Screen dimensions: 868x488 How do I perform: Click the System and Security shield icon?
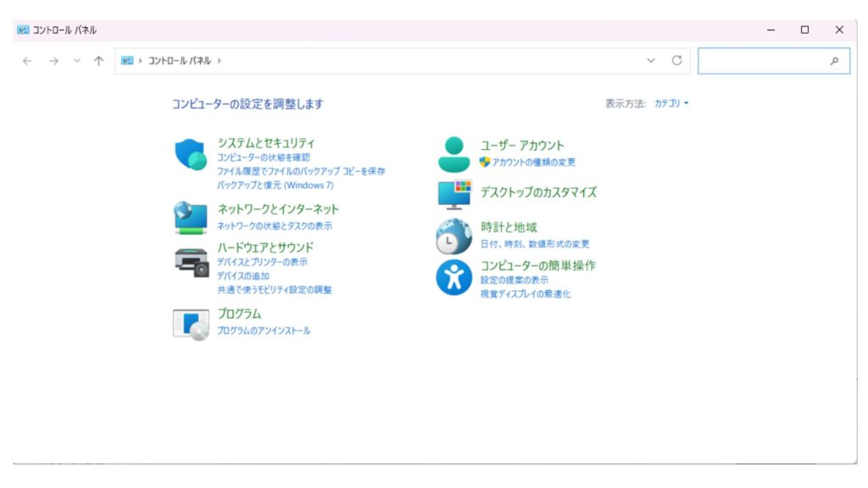pyautogui.click(x=191, y=154)
